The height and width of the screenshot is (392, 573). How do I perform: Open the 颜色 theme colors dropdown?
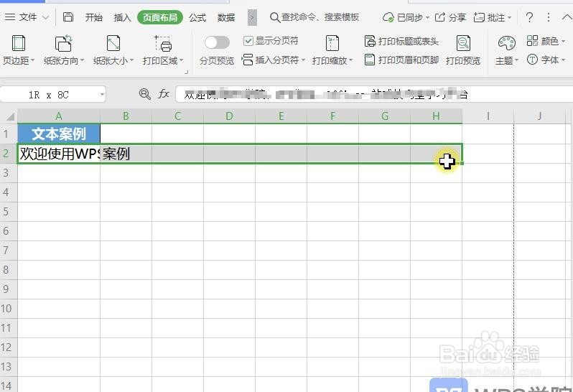click(546, 40)
